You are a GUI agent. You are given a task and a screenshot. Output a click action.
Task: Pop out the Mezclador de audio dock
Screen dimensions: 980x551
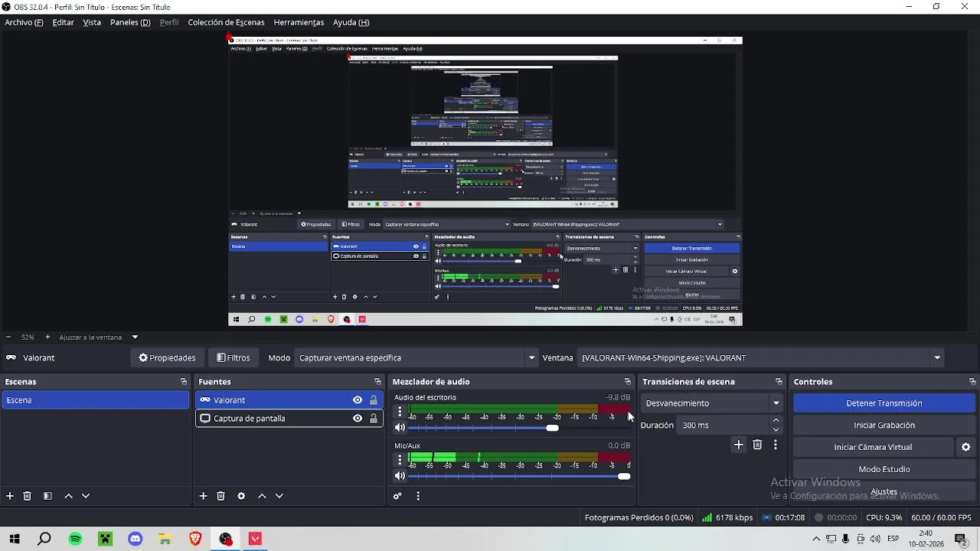tap(628, 382)
